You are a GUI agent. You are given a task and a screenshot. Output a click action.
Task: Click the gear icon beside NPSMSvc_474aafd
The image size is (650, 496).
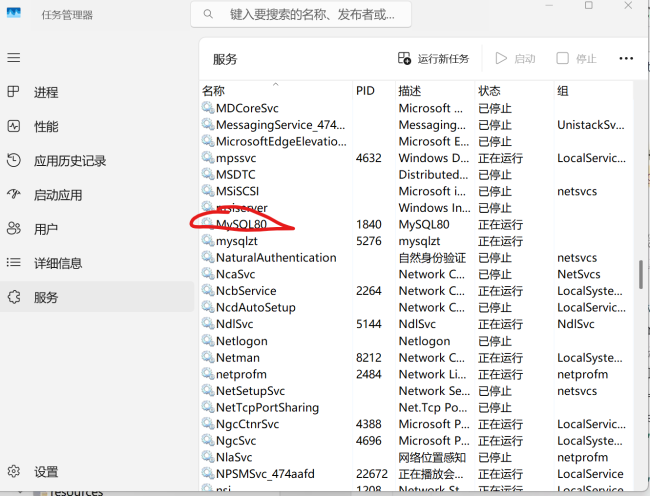click(x=208, y=472)
